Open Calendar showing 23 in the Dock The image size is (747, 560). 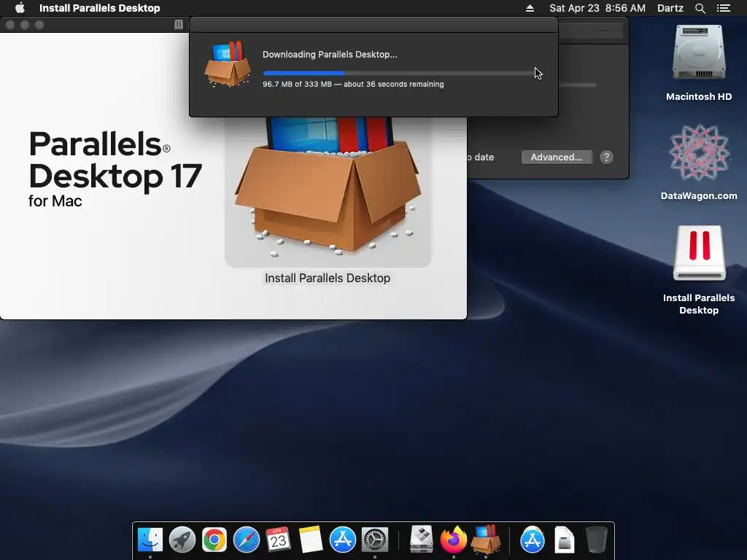tap(278, 540)
